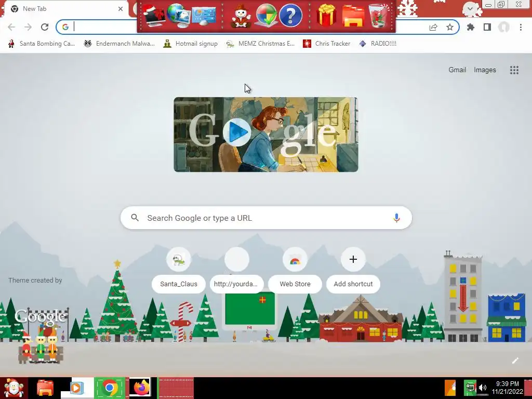
Task: Open the Images link
Action: (x=485, y=70)
